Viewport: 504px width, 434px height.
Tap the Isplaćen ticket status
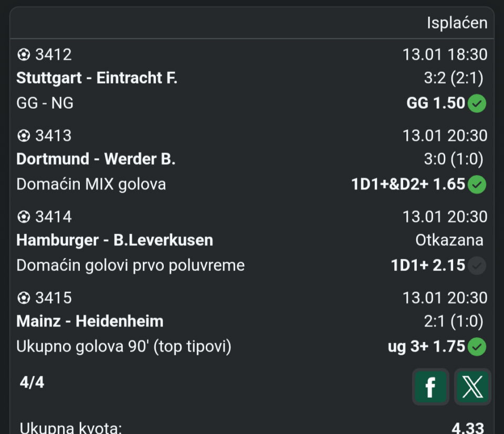pos(457,23)
